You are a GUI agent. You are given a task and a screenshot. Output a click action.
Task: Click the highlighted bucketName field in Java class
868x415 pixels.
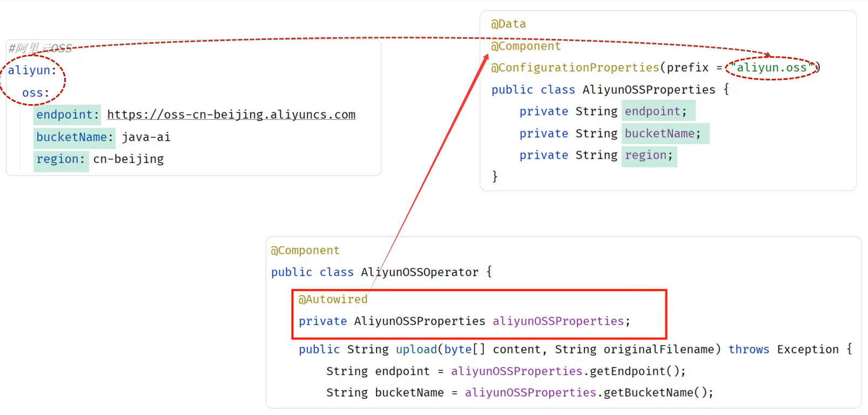click(662, 134)
